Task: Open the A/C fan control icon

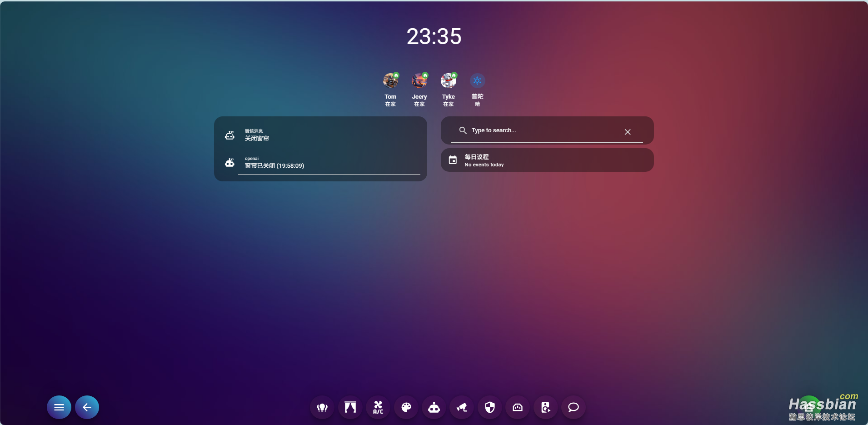Action: point(378,407)
